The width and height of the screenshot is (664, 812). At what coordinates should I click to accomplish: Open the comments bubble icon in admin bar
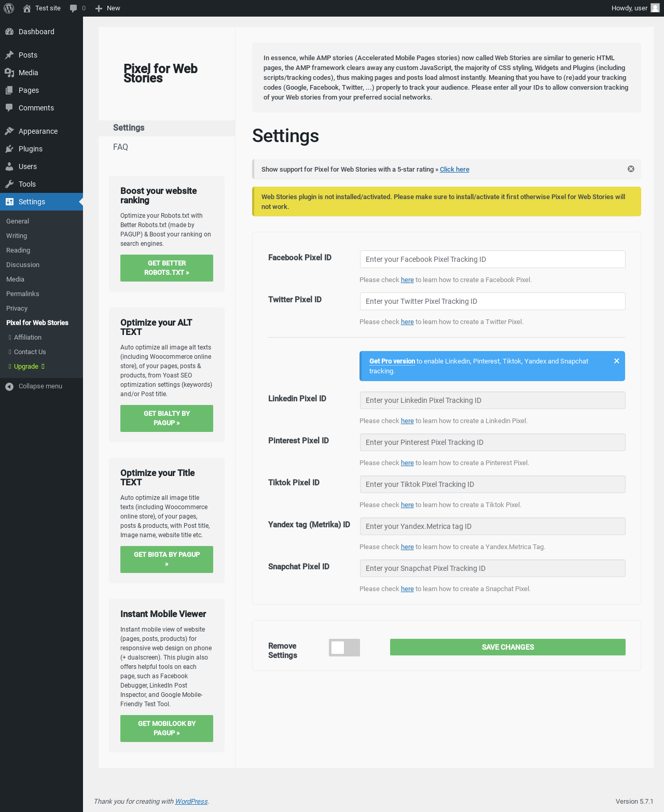74,8
